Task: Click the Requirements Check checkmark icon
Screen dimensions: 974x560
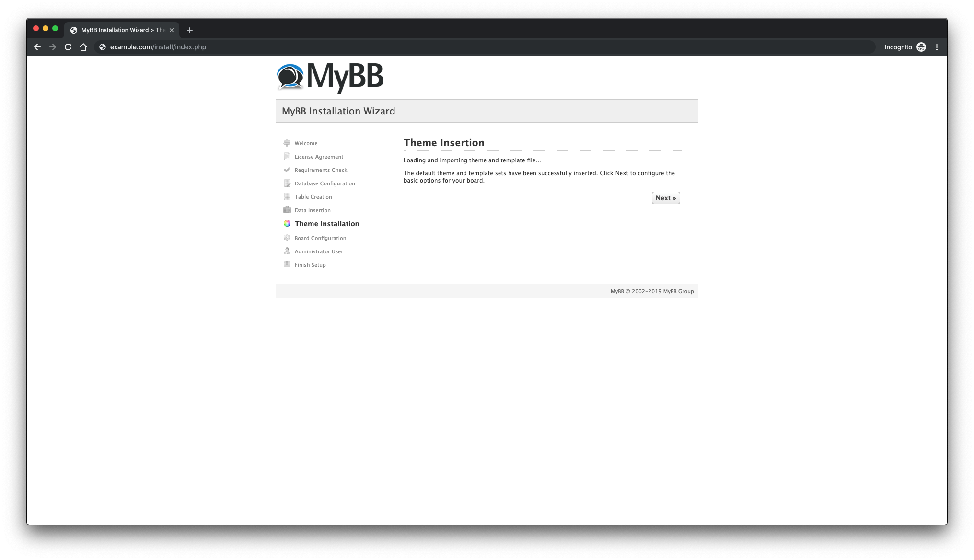Action: click(286, 170)
